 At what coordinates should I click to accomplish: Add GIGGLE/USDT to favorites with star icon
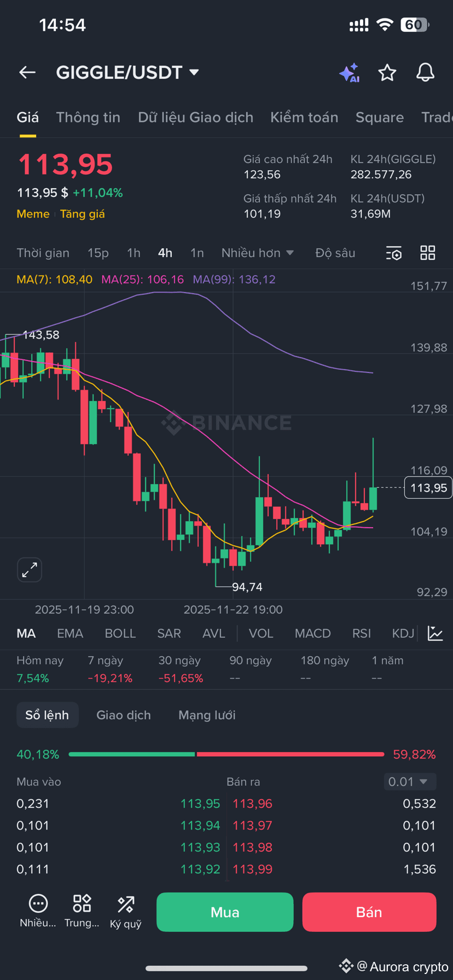tap(387, 72)
